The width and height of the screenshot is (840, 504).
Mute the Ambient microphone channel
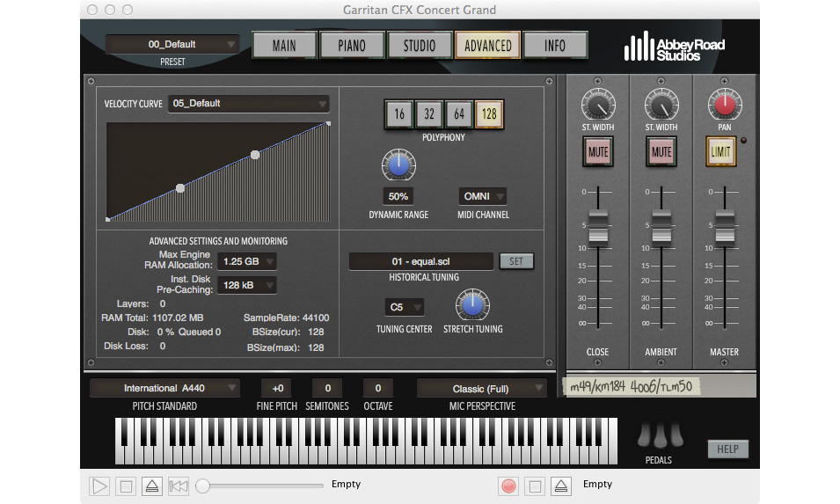661,152
